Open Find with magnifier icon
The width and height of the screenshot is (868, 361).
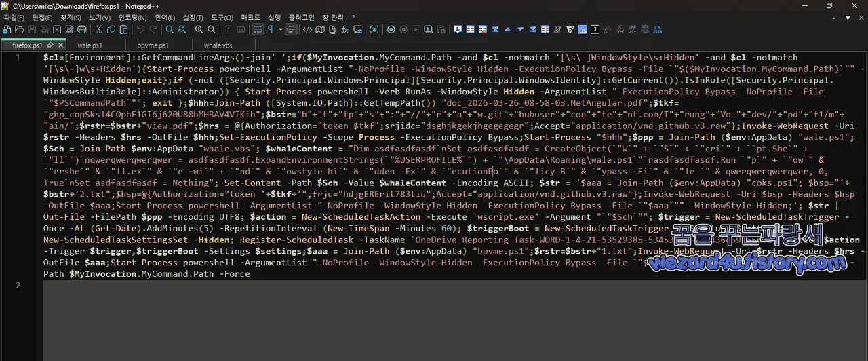point(170,30)
